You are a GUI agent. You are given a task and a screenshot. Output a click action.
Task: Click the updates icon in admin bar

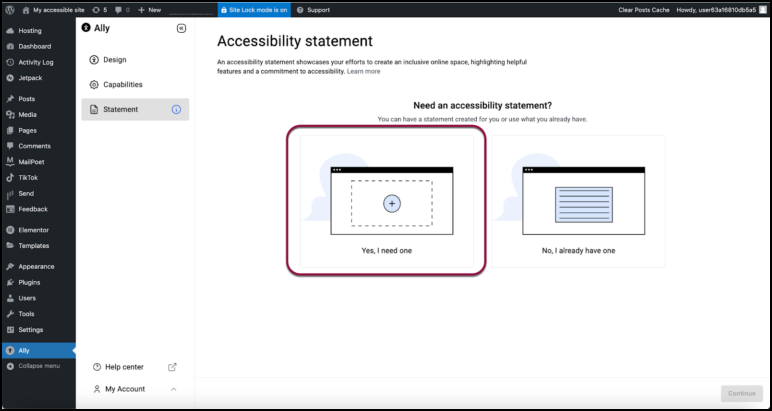click(95, 9)
